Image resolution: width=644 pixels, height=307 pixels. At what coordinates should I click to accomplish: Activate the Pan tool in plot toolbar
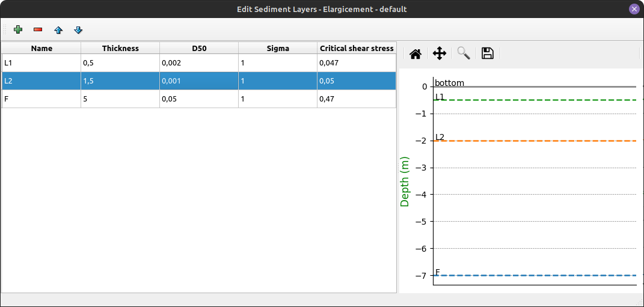[x=440, y=53]
